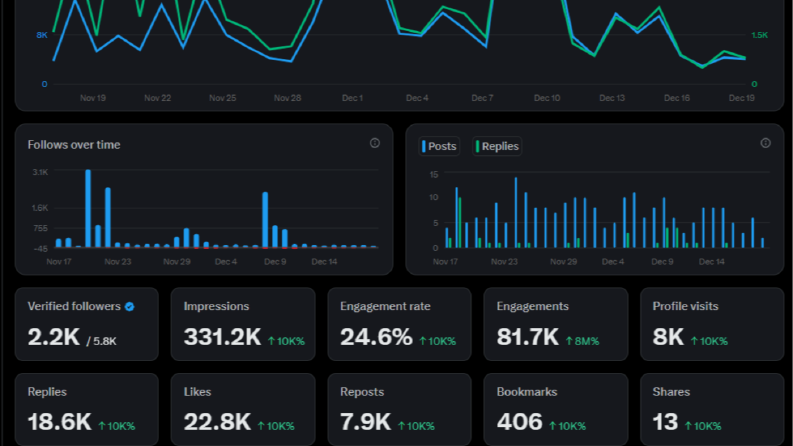Click the 'Dec 10' date label on line chart
The width and height of the screenshot is (793, 446).
coord(547,98)
